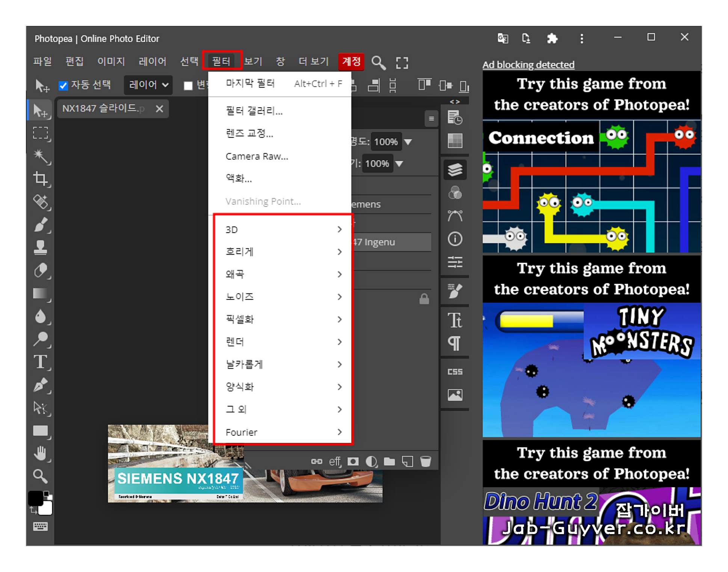The width and height of the screenshot is (728, 572).
Task: Click the fullscreen icon in menu bar
Action: click(x=402, y=62)
